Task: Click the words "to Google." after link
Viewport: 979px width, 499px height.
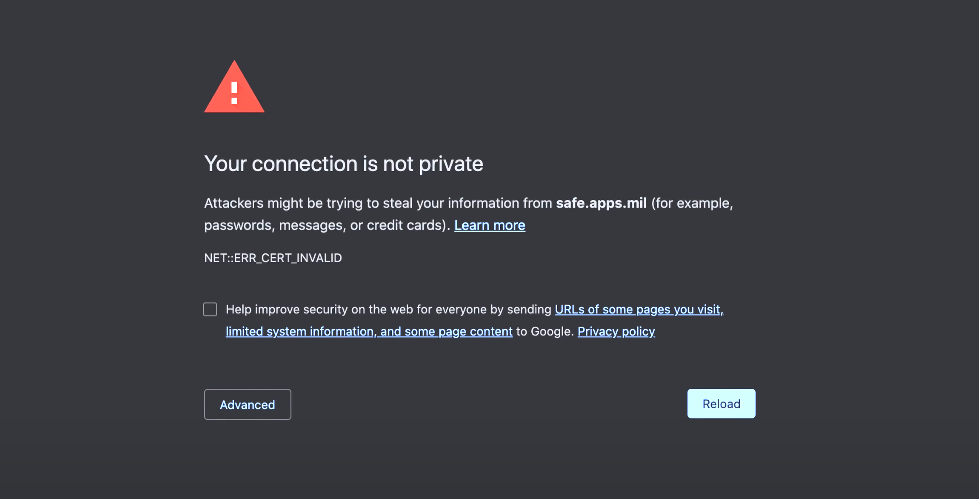Action: [545, 332]
